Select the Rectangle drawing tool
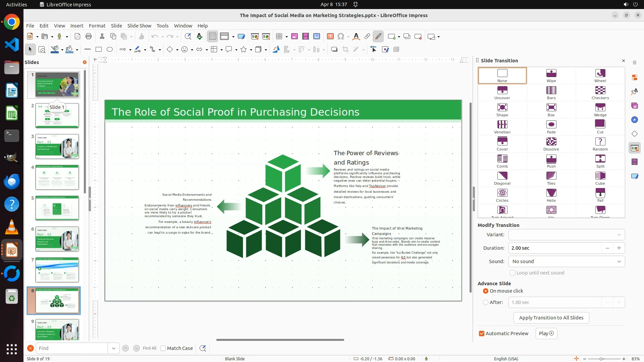Screen dimensions: 644x362 99,50
